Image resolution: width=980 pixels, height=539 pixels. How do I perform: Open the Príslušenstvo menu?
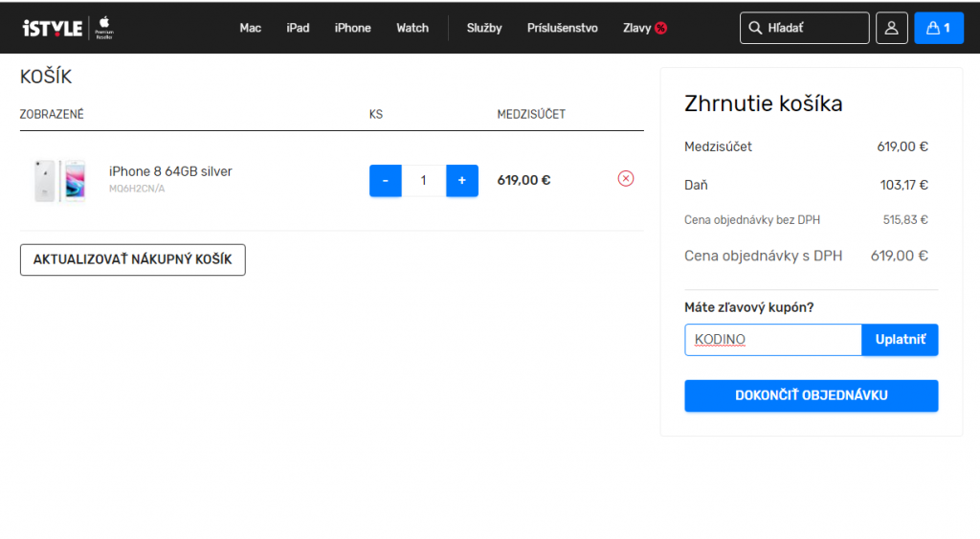[x=562, y=28]
